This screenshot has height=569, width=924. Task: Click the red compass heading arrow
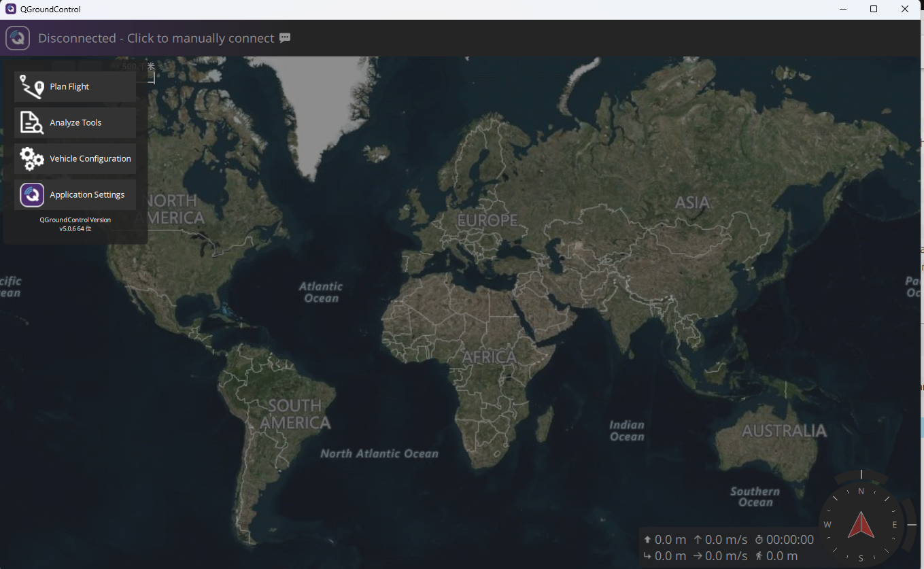(x=861, y=524)
